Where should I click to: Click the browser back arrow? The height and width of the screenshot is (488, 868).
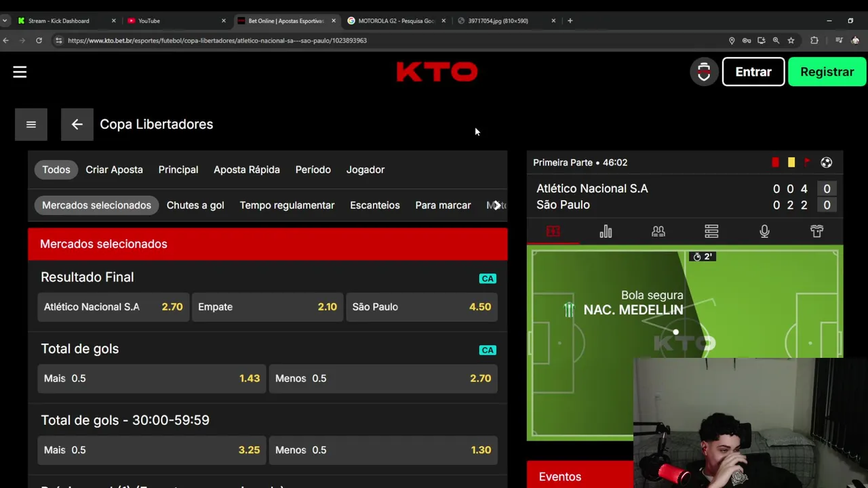click(x=5, y=41)
